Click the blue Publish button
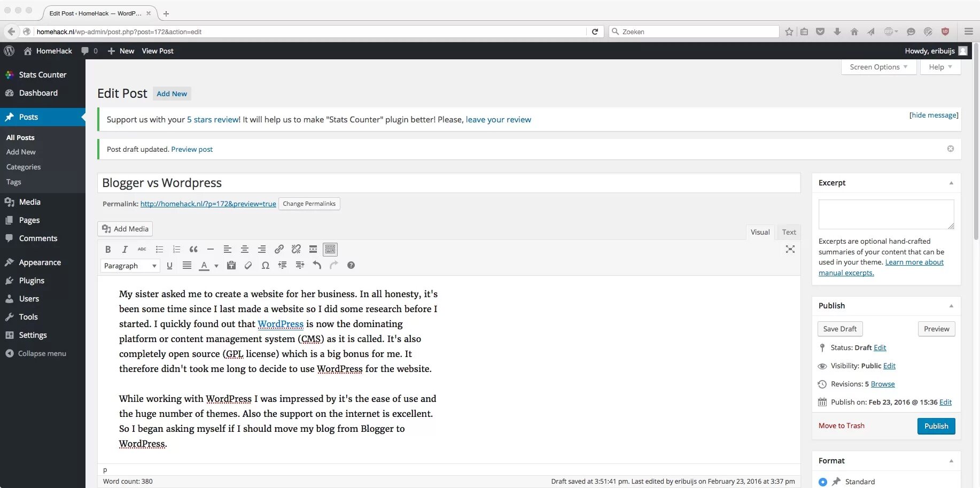Viewport: 980px width, 488px height. tap(936, 426)
